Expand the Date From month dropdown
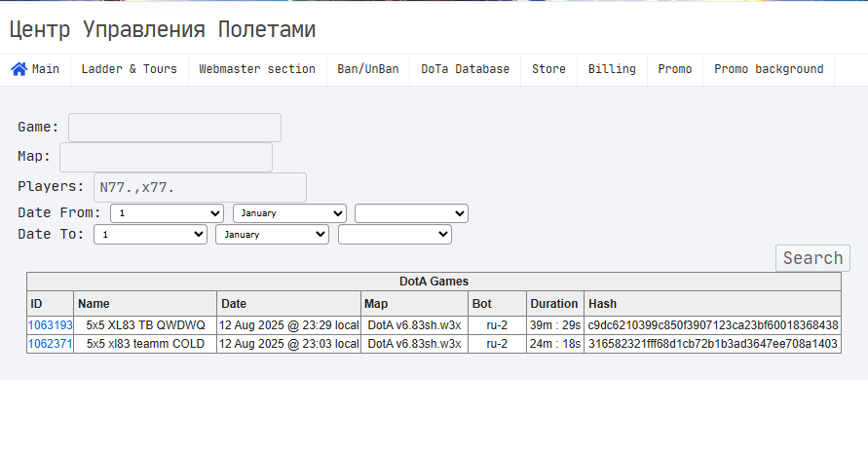This screenshot has width=868, height=453. click(289, 213)
